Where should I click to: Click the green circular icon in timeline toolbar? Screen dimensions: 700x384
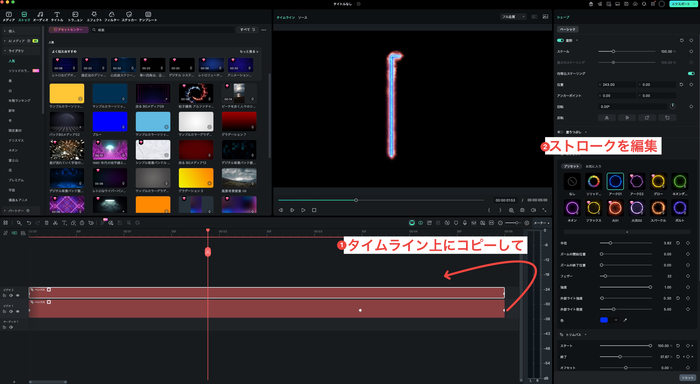click(412, 223)
